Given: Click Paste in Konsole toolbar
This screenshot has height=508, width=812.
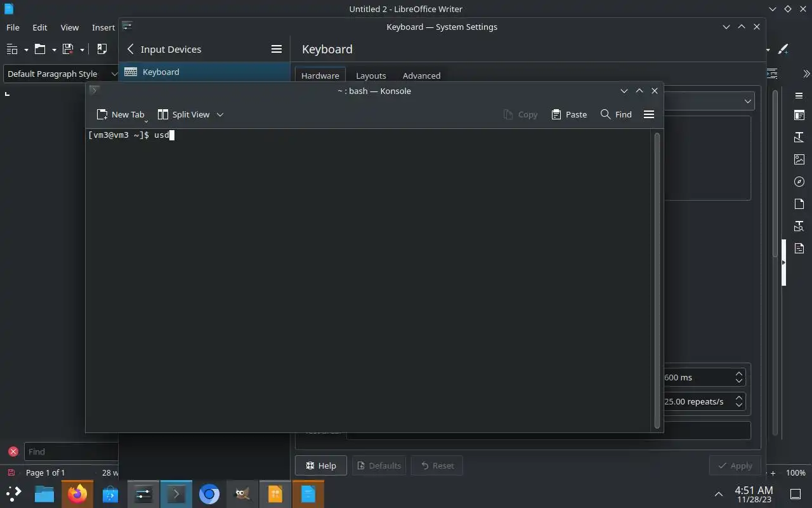Looking at the screenshot, I should (569, 114).
